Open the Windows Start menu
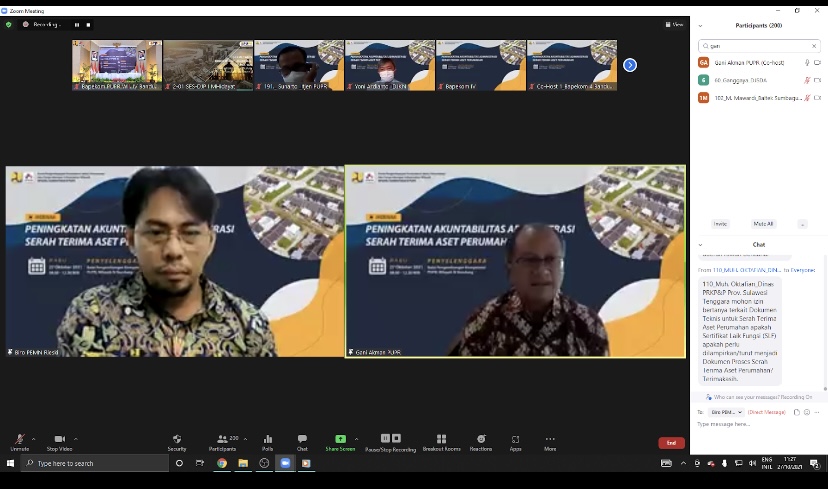This screenshot has height=489, width=828. (x=10, y=463)
